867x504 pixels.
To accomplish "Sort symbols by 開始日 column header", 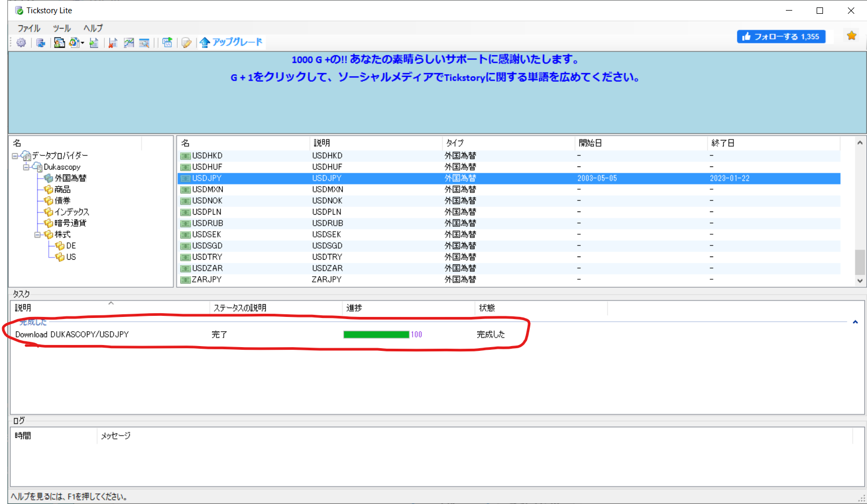I will (641, 143).
